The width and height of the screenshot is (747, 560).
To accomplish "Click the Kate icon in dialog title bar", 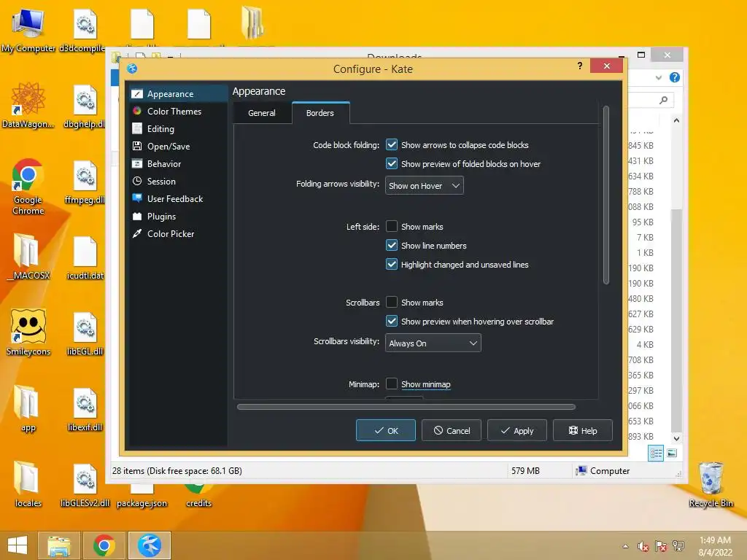I will tap(133, 69).
